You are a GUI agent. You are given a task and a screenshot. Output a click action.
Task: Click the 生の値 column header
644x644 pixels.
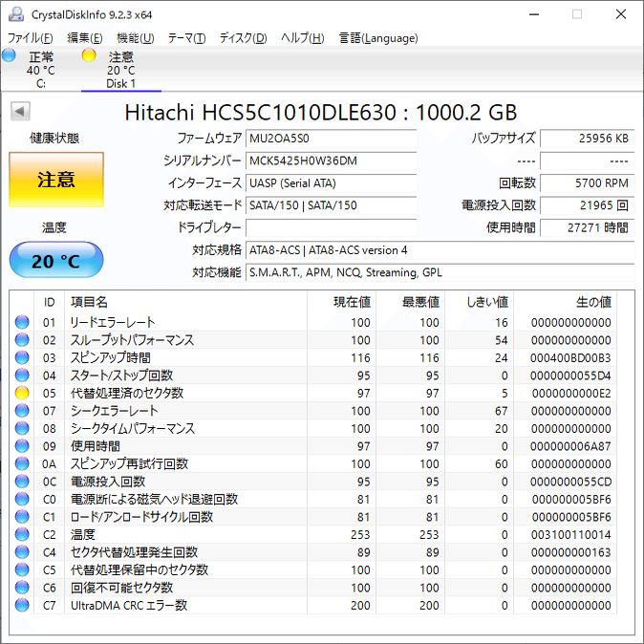pos(565,302)
